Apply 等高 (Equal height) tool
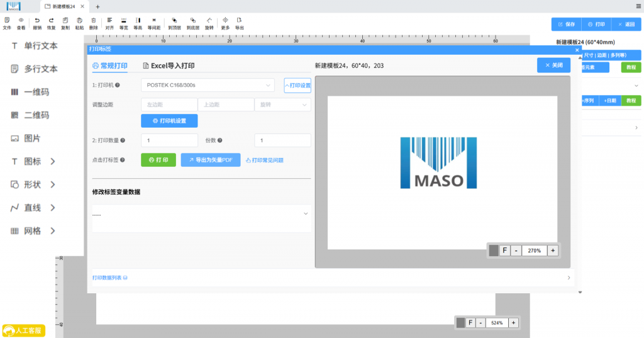This screenshot has height=338, width=644. point(138,23)
